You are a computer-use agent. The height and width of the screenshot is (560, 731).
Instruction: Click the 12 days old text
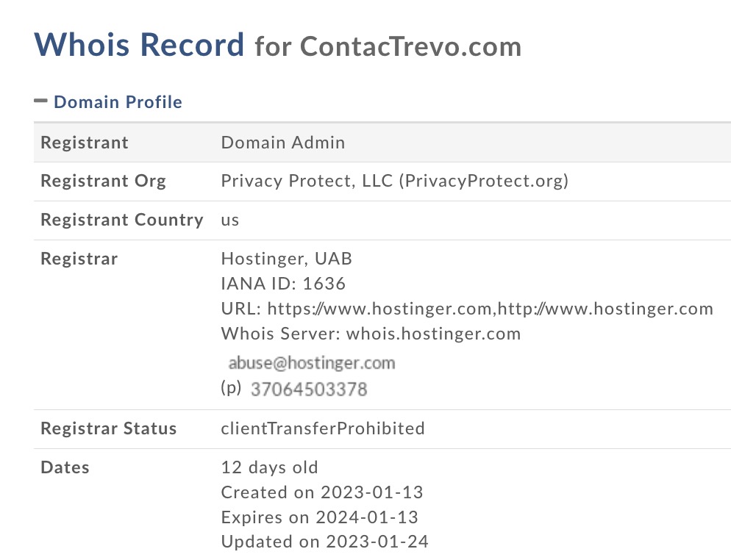[x=270, y=467]
